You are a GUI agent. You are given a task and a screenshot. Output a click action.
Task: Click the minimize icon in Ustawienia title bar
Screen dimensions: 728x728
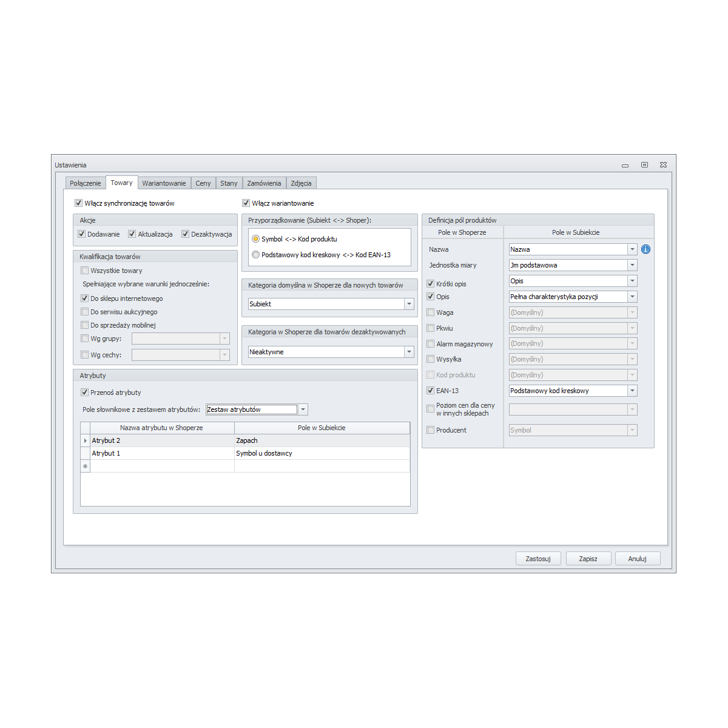coord(625,166)
